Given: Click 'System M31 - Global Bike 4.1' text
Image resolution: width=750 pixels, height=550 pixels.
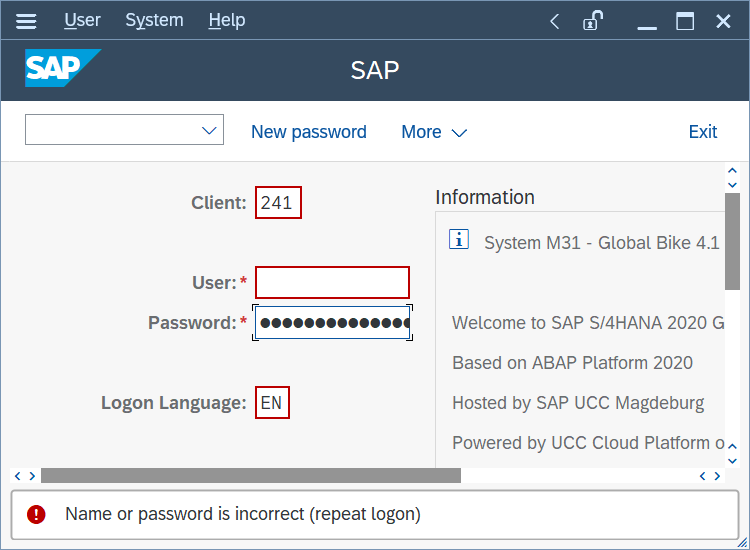Looking at the screenshot, I should tap(602, 243).
